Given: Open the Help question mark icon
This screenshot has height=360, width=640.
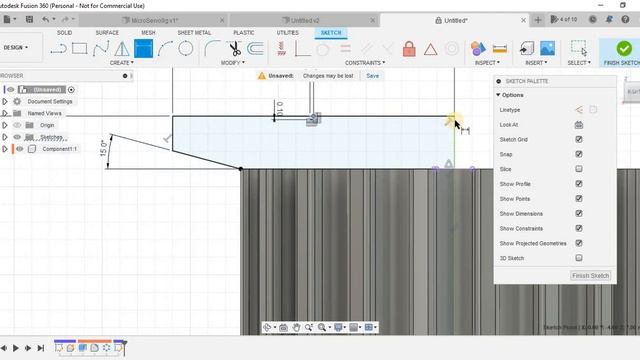Looking at the screenshot, I should (x=625, y=19).
